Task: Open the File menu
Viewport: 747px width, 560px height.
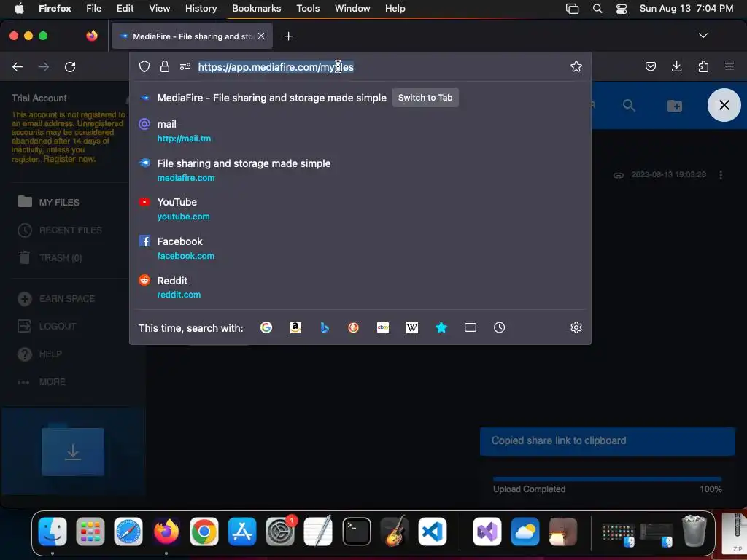Action: (94, 9)
